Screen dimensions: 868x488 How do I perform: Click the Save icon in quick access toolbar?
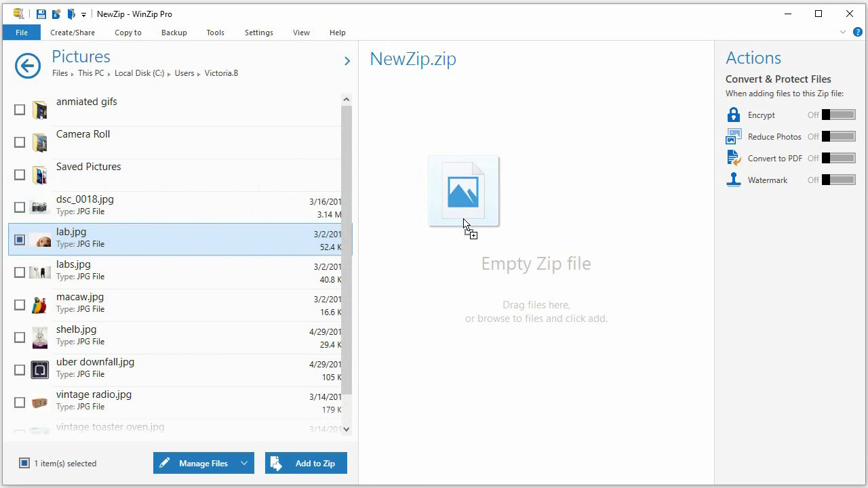pos(41,14)
